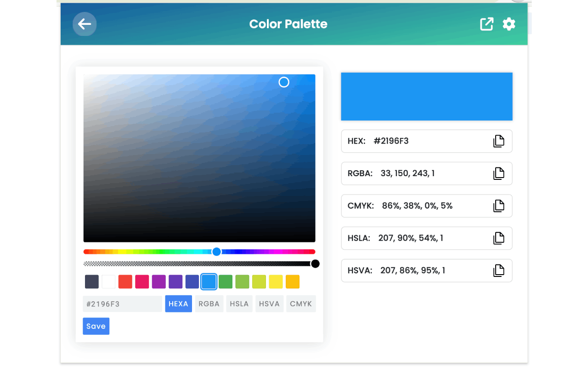Copy the HSLA color value
588x368 pixels.
click(x=498, y=238)
